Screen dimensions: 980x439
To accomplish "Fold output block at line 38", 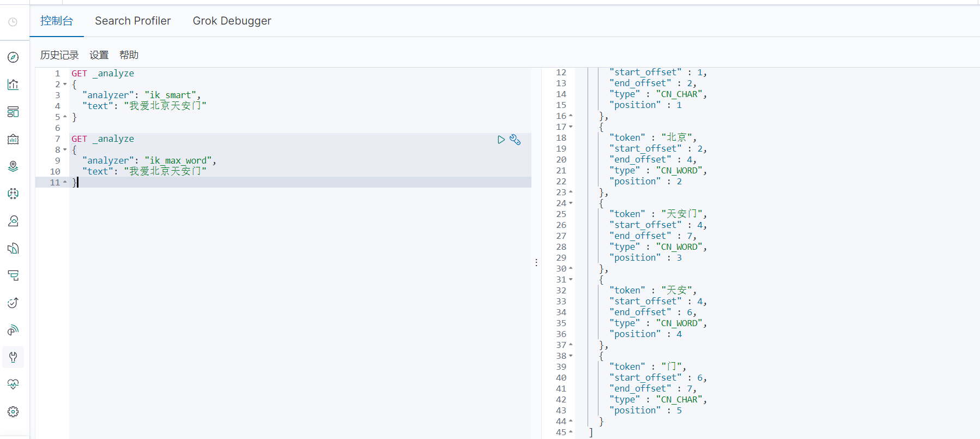I will (x=571, y=356).
